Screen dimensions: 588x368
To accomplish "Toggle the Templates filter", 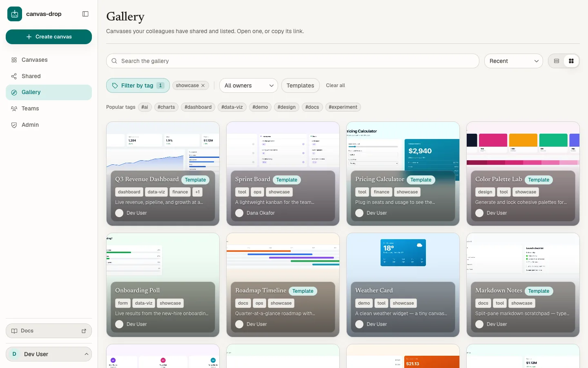I will [x=300, y=85].
